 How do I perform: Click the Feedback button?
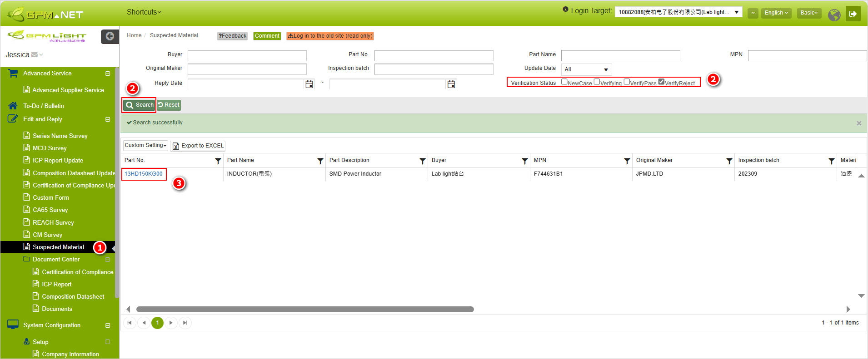[x=232, y=36]
